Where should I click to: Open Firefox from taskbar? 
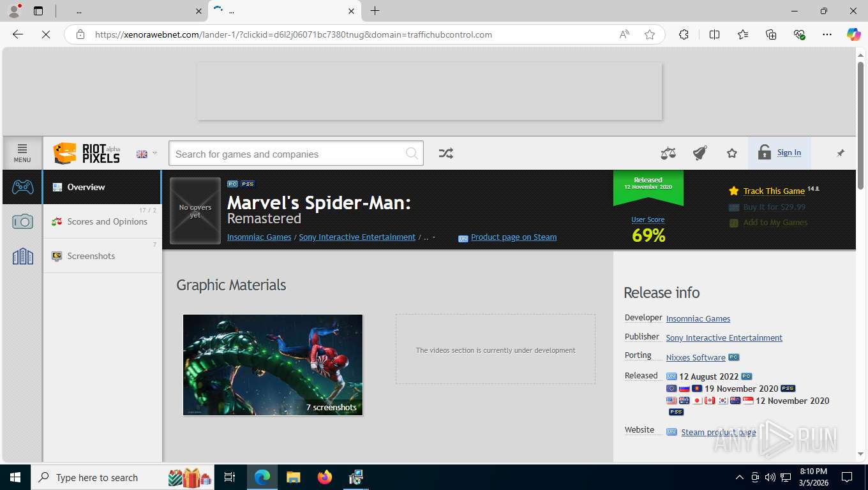coord(325,477)
